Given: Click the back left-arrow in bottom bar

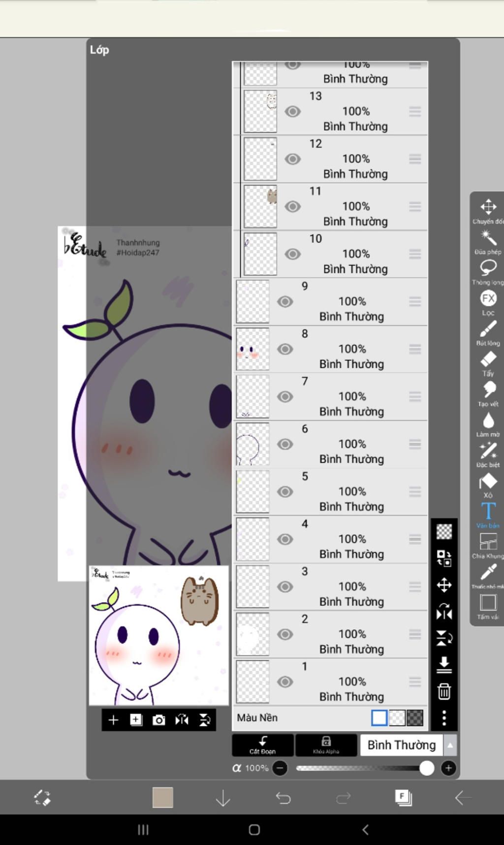Looking at the screenshot, I should click(x=463, y=798).
